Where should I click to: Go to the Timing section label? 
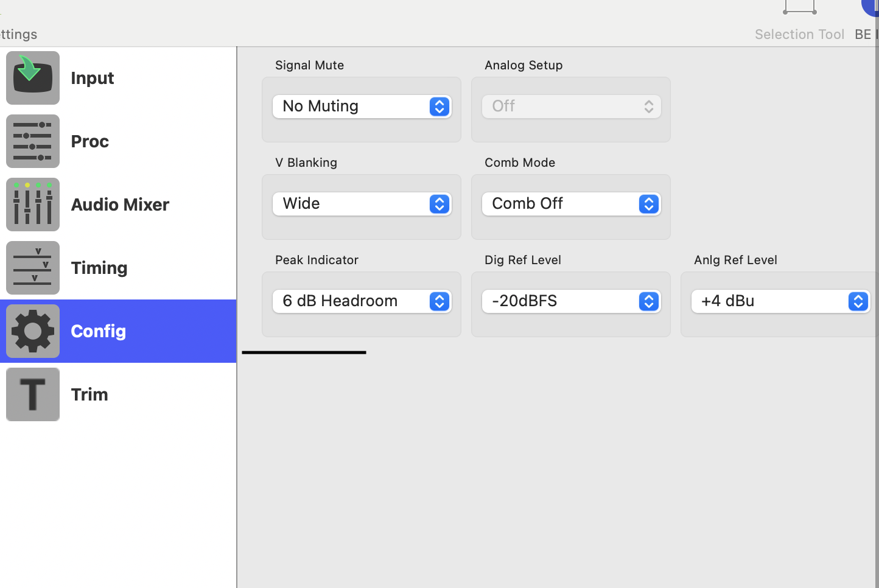coord(99,268)
